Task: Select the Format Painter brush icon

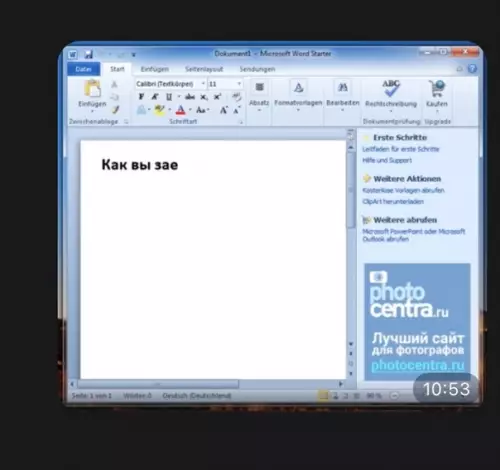Action: [115, 109]
